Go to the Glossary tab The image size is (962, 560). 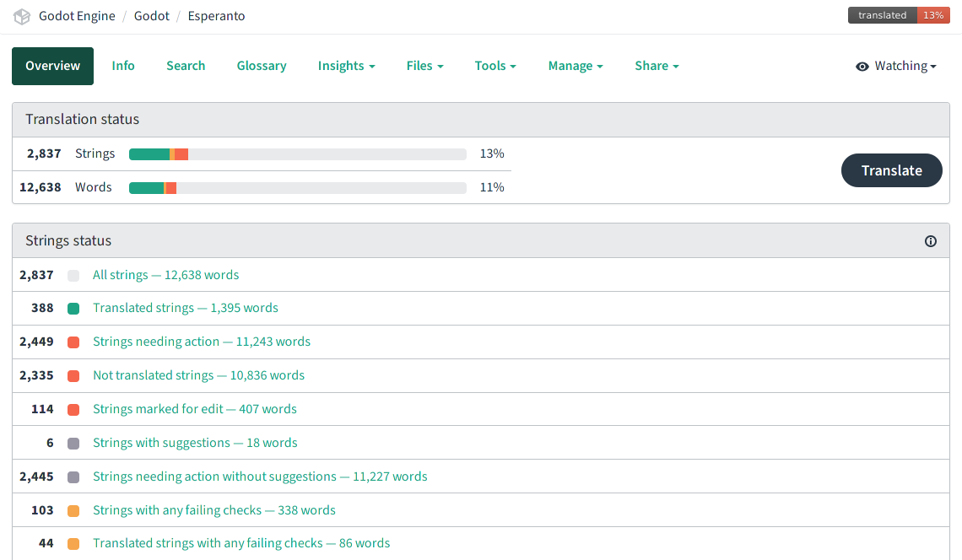coord(262,66)
